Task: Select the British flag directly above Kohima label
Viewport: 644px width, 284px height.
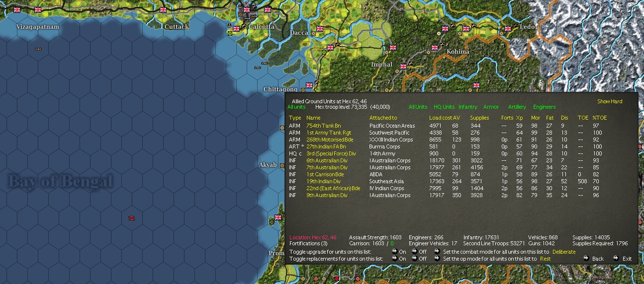Action: coord(434,48)
